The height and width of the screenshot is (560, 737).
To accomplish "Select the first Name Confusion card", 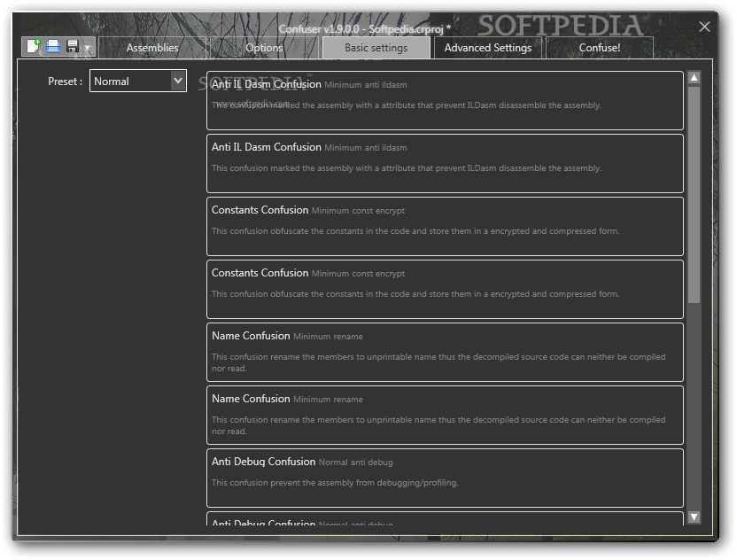I will [x=445, y=352].
